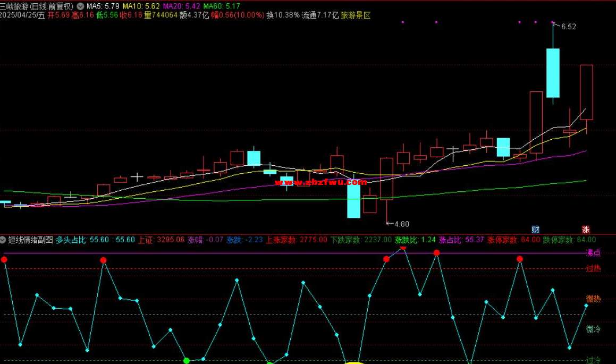Click the change value 幅0.56(10.00%)
Image resolution: width=616 pixels, height=364 pixels.
238,15
